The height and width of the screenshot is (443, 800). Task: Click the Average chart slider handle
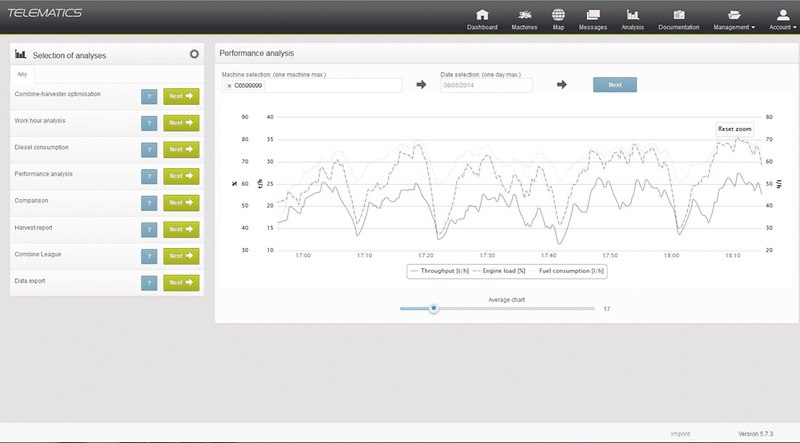(x=434, y=309)
